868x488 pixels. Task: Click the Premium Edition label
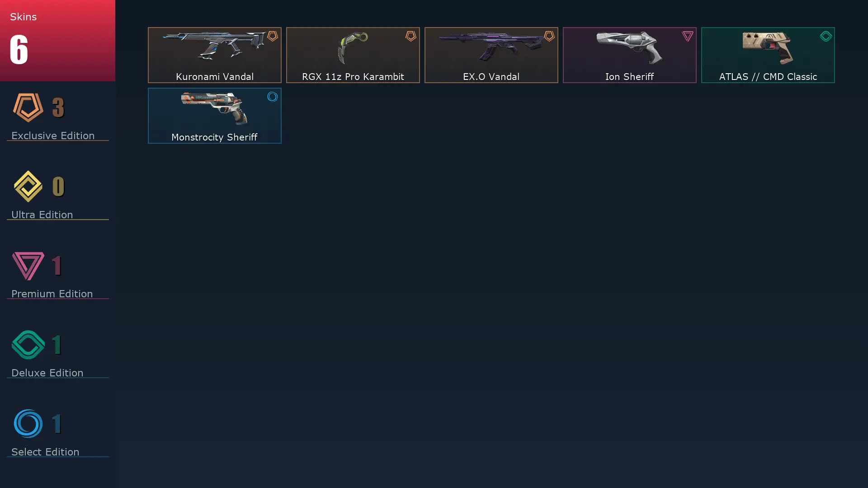pyautogui.click(x=52, y=294)
